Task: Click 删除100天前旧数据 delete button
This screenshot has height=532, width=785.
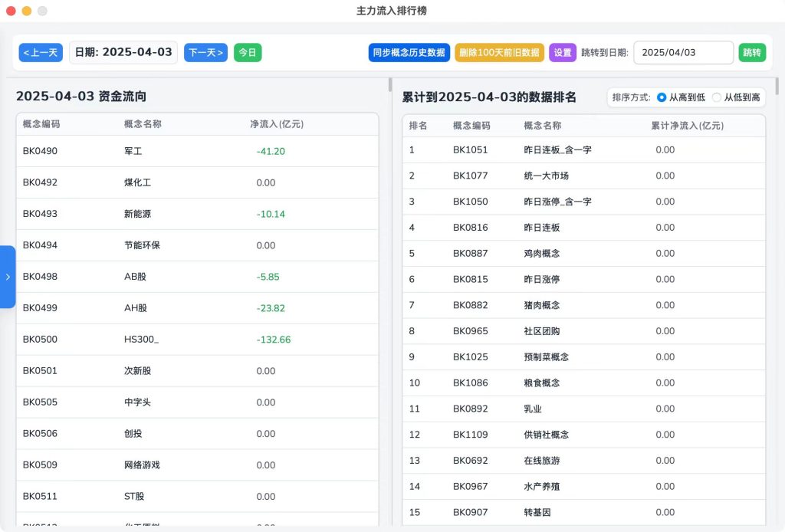Action: click(499, 53)
